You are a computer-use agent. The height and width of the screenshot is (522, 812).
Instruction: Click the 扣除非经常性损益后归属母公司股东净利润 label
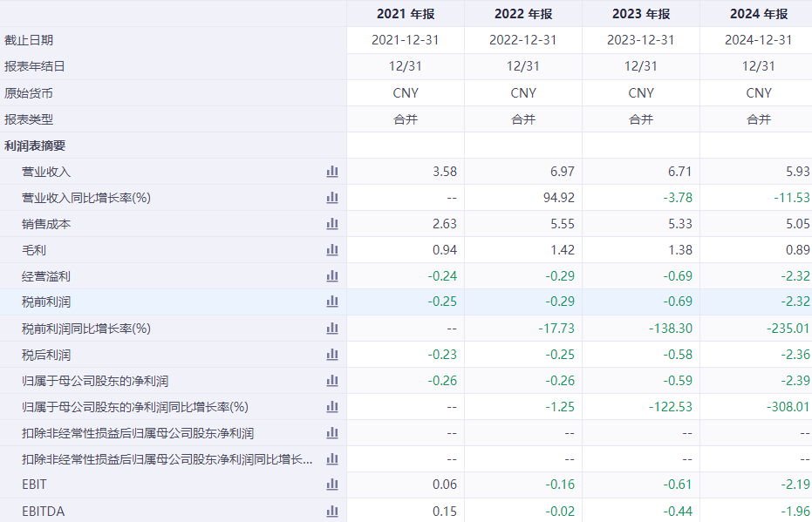(x=138, y=433)
